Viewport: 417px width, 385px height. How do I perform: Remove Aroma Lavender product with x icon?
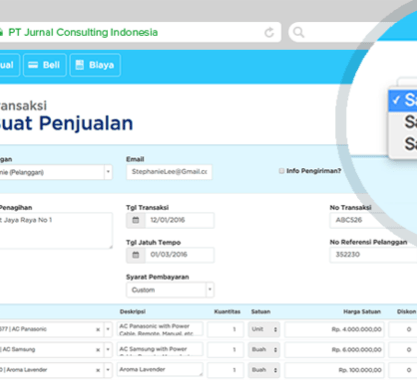tap(98, 370)
